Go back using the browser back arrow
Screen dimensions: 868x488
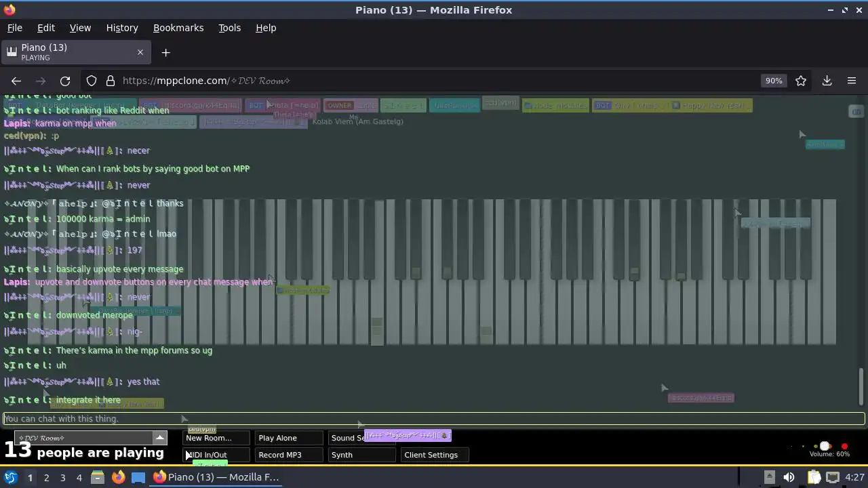tap(16, 81)
